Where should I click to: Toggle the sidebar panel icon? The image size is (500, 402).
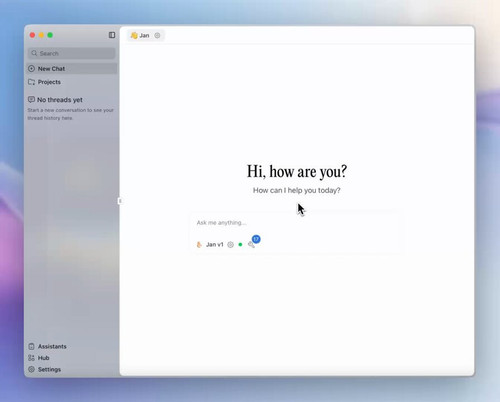point(112,35)
